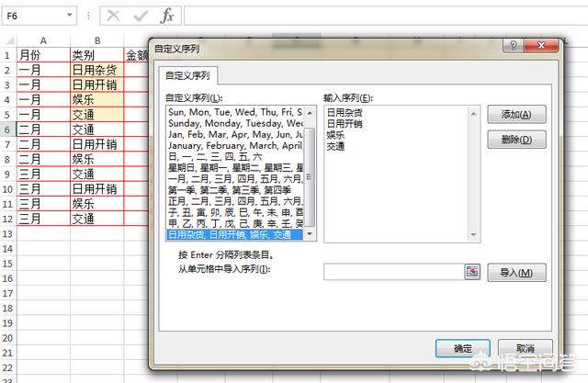Click cell B12 containing 交通

pos(97,219)
